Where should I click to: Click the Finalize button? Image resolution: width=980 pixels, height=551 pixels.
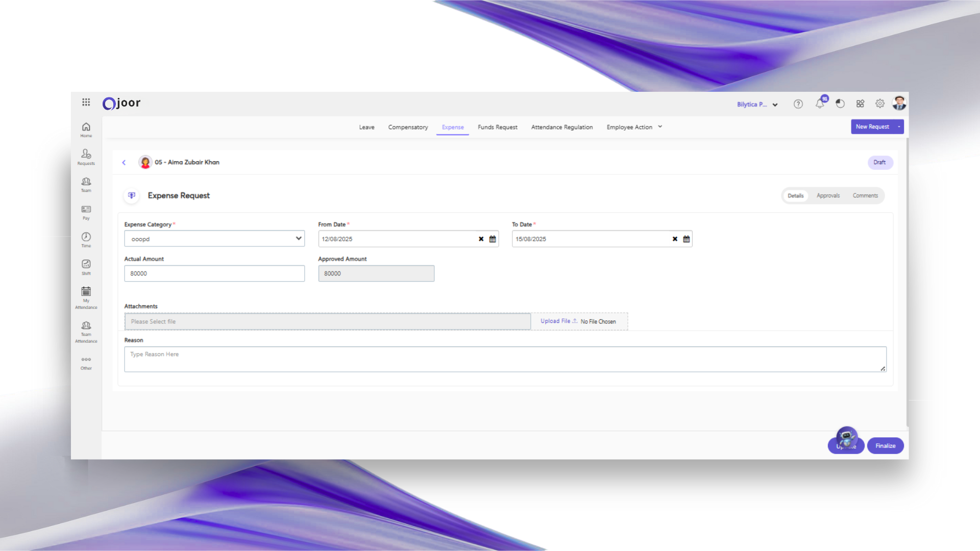tap(885, 446)
